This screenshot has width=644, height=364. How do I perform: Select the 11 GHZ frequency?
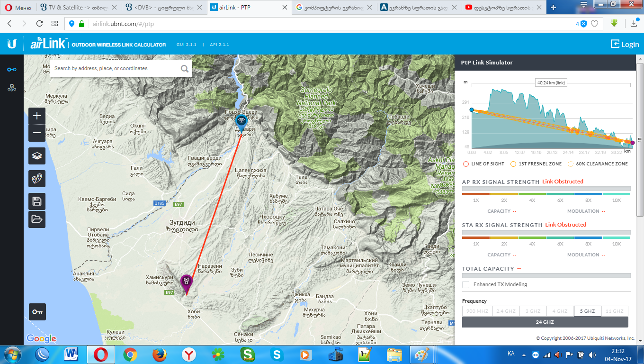(615, 311)
